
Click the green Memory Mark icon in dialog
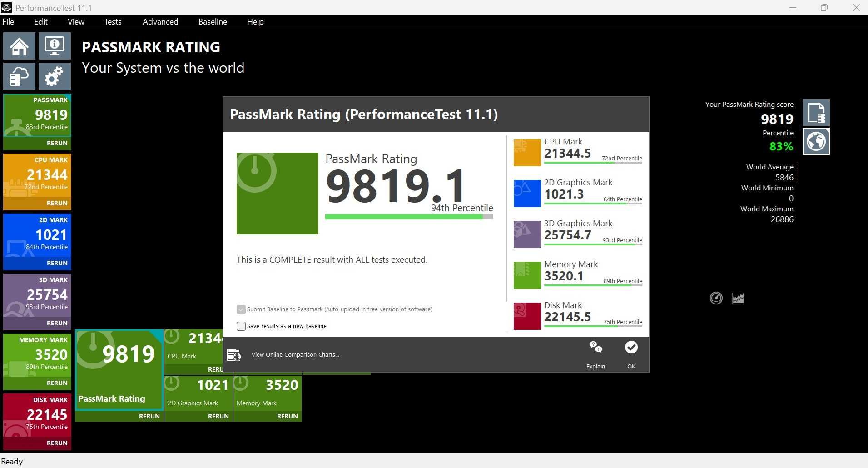tap(527, 275)
